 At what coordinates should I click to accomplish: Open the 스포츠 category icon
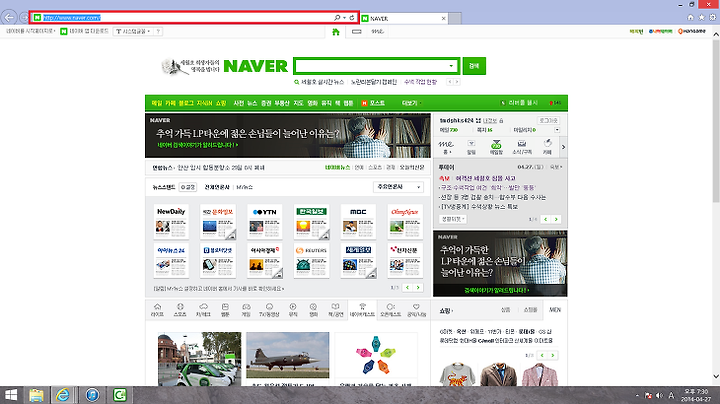(x=180, y=309)
